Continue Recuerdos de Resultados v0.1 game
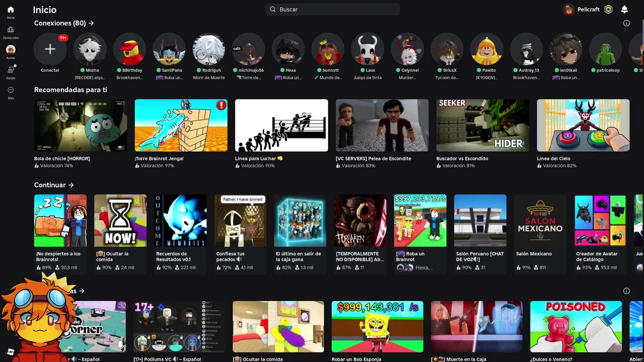 (x=180, y=233)
